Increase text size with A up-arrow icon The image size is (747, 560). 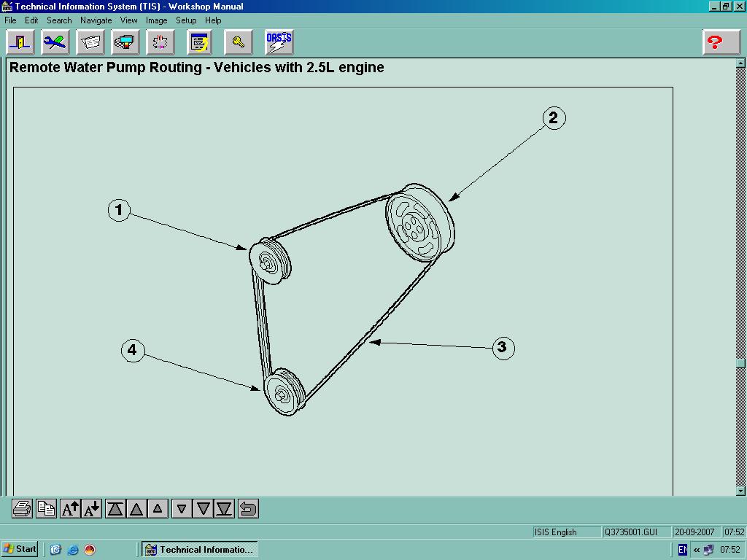coord(70,508)
